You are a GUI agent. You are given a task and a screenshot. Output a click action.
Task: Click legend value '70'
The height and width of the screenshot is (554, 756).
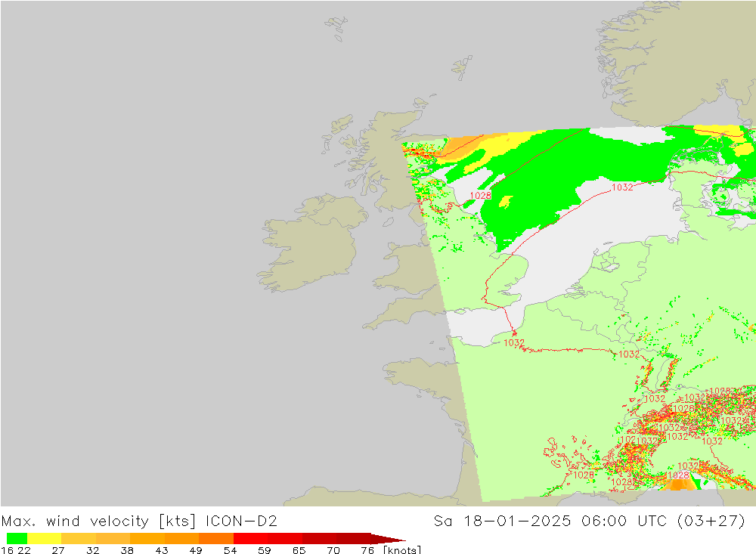(x=333, y=550)
